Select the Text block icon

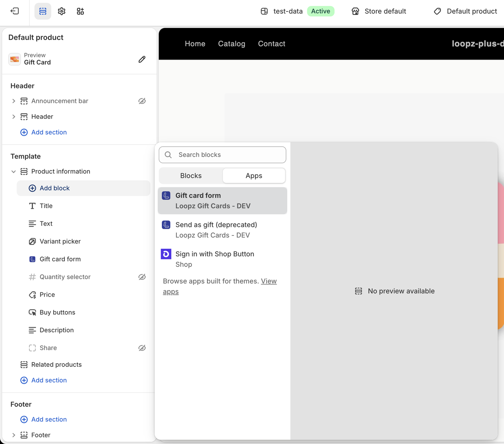click(32, 224)
